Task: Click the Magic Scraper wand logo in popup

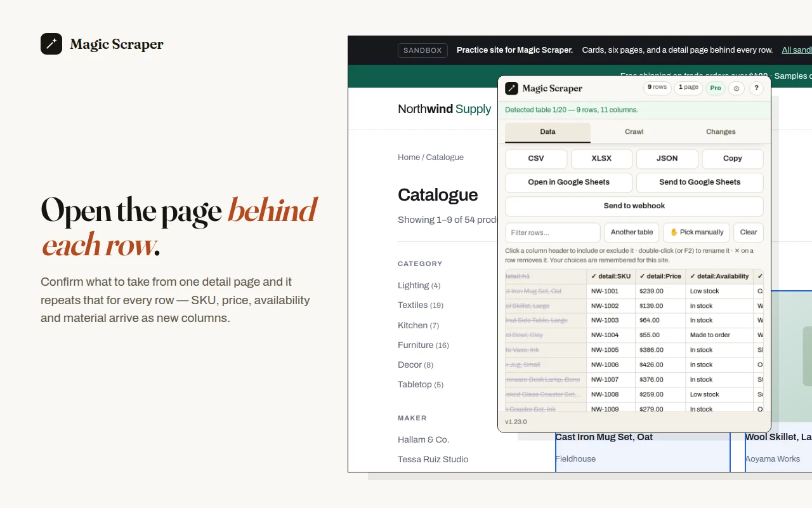Action: [511, 88]
